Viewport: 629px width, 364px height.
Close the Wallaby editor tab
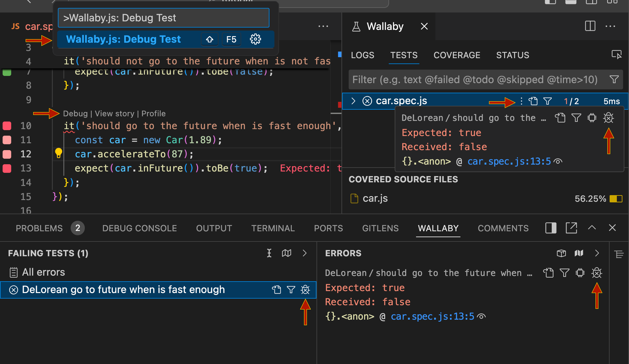[x=424, y=26]
